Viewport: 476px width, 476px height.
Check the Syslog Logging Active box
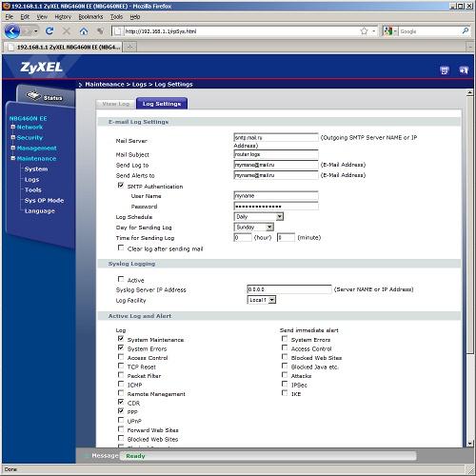pyautogui.click(x=121, y=279)
